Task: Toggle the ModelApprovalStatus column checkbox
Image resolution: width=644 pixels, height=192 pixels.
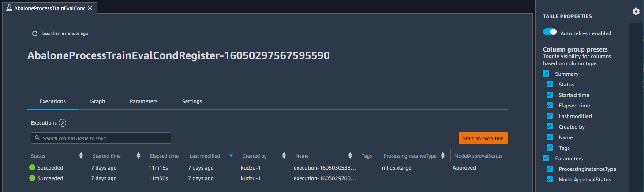Action: pos(550,180)
